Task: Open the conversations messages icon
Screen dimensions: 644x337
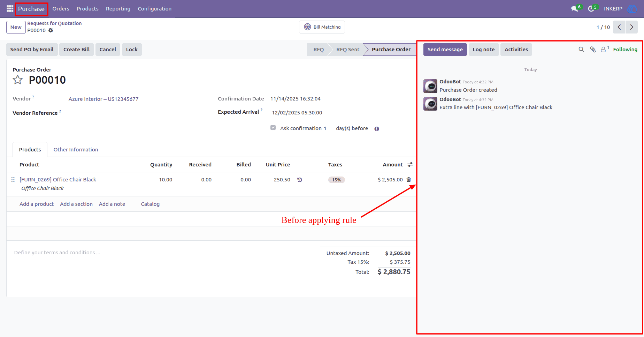Action: pyautogui.click(x=575, y=9)
